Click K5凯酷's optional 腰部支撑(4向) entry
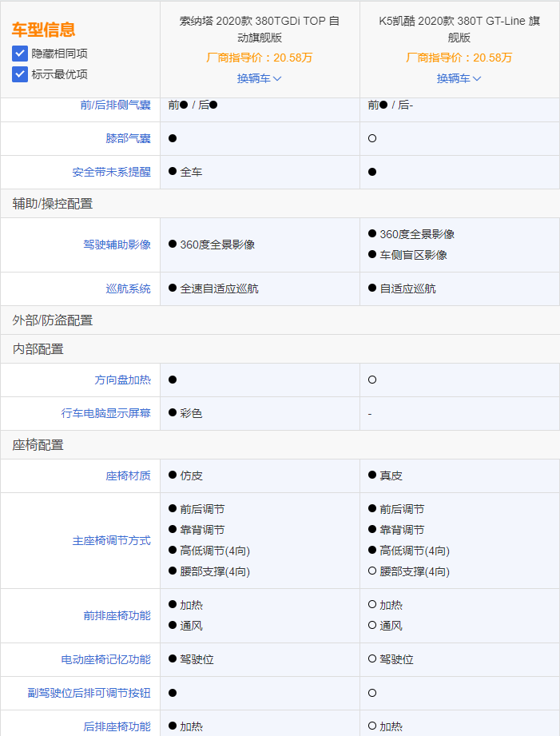The image size is (560, 736). pyautogui.click(x=409, y=571)
